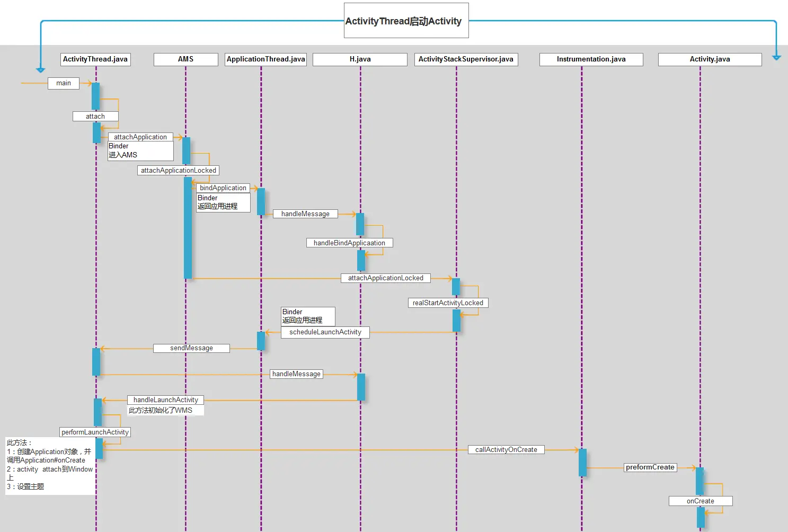This screenshot has width=788, height=532.
Task: Click the attach self-call label
Action: pyautogui.click(x=95, y=116)
